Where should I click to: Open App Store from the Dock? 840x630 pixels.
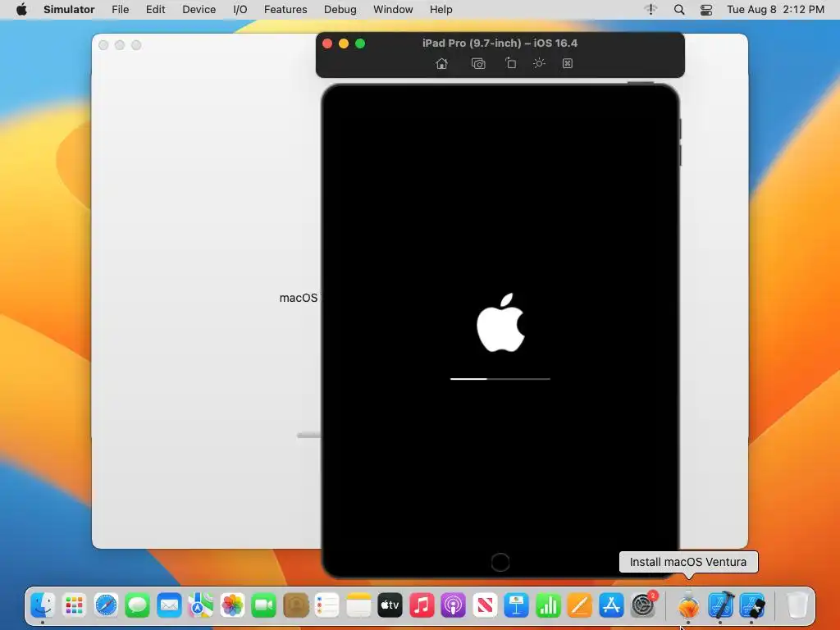coord(611,605)
